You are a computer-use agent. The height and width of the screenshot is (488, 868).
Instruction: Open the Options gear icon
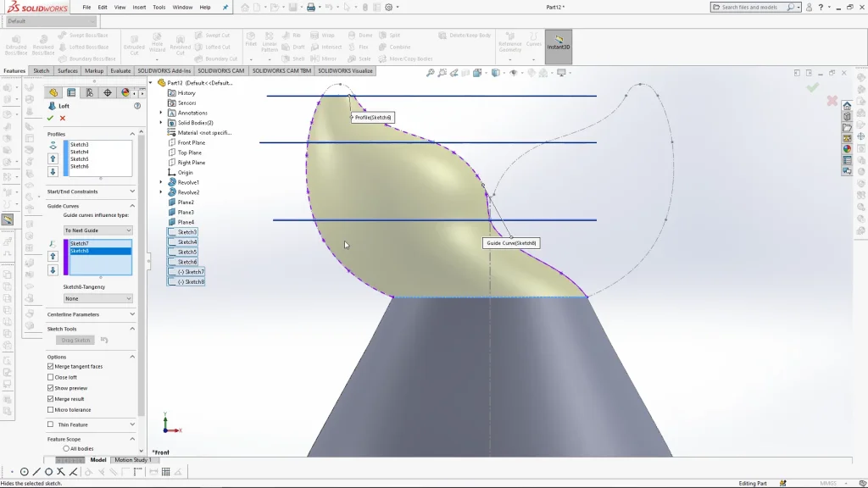point(388,8)
